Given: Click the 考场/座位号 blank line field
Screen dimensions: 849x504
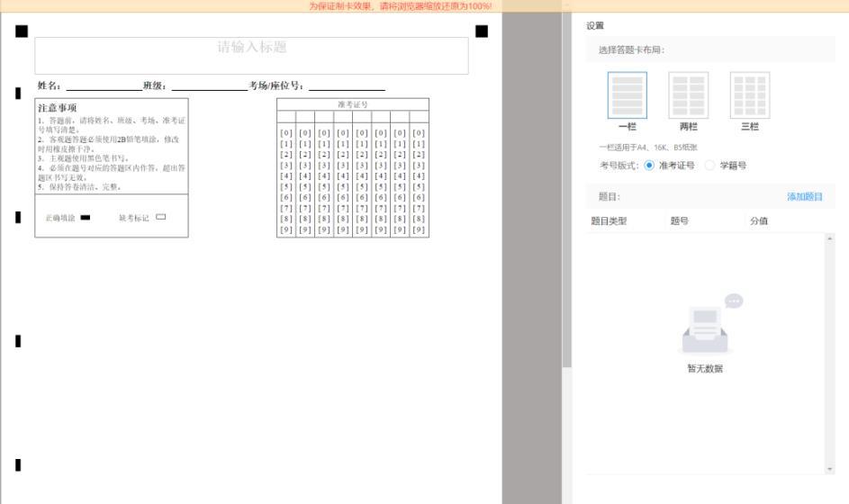Looking at the screenshot, I should [x=347, y=85].
